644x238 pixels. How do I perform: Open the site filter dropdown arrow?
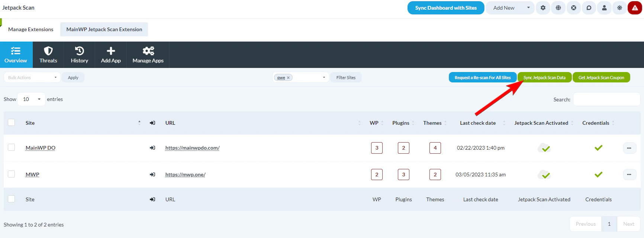tap(324, 78)
